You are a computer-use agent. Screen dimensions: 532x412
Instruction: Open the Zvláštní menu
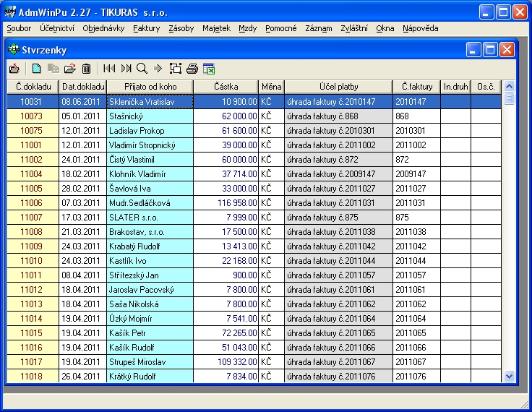(x=354, y=28)
